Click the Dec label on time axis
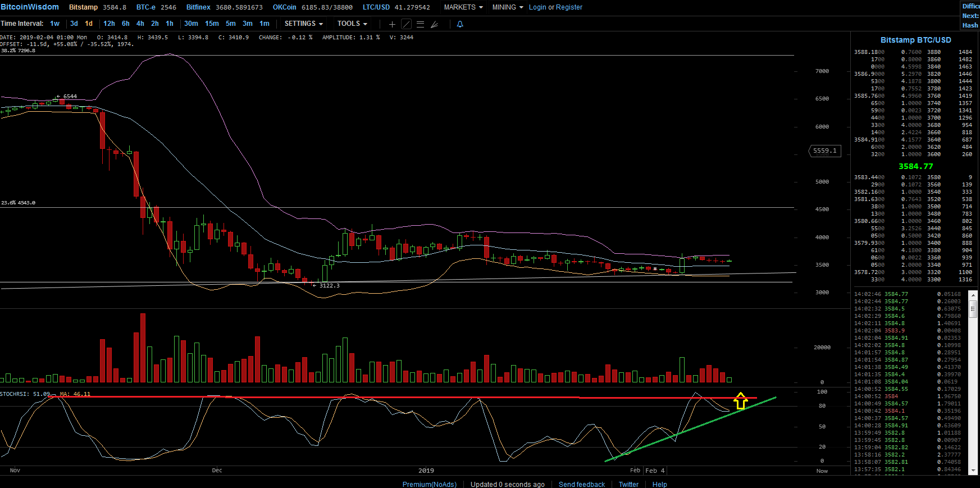Screen dimensions: 980x488 217,471
